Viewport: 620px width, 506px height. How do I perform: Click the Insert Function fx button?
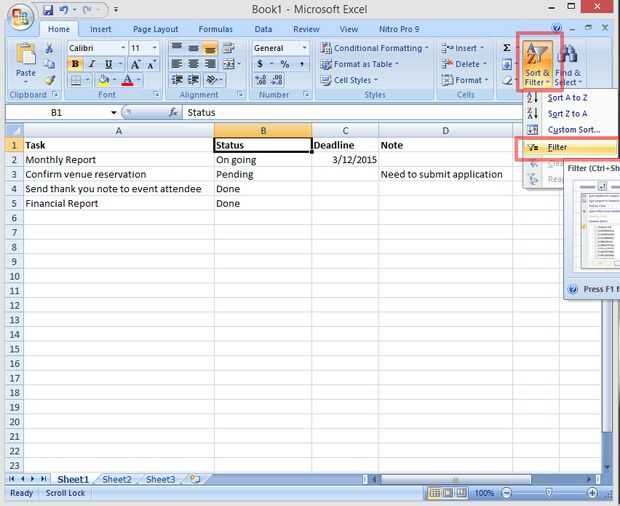(x=173, y=113)
